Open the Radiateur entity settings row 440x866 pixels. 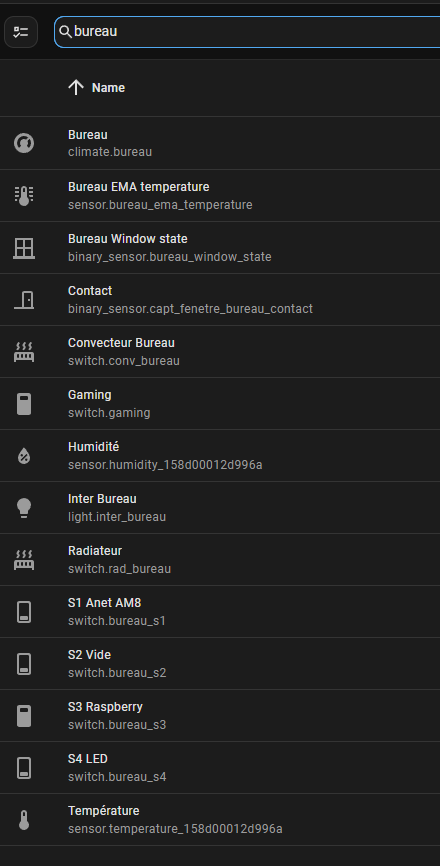click(x=220, y=559)
